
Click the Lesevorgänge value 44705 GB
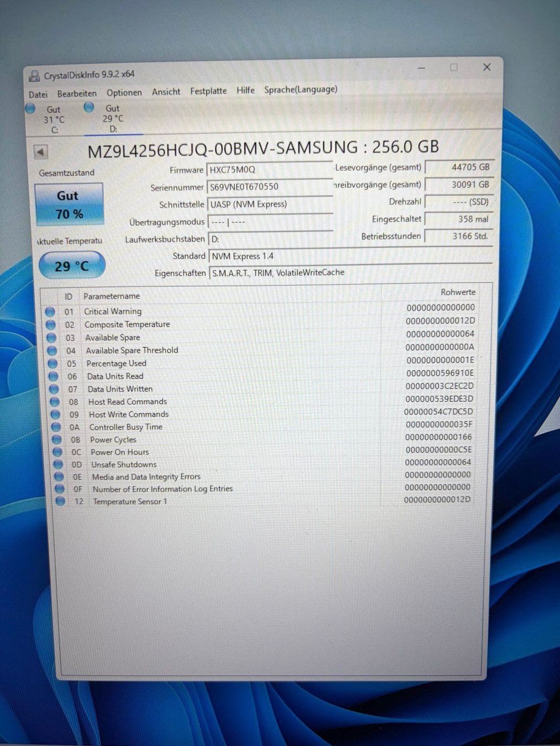point(458,167)
